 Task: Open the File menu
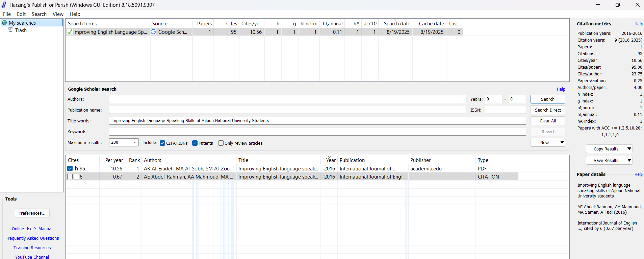(7, 14)
